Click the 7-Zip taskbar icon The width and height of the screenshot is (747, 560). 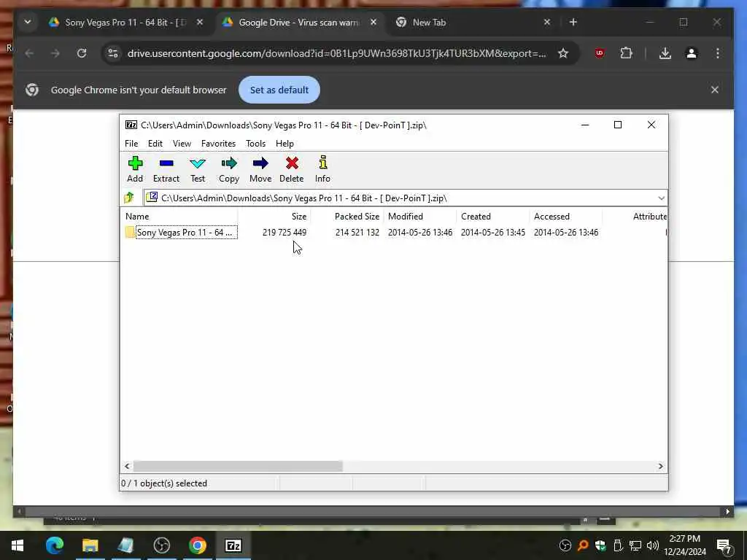233,545
